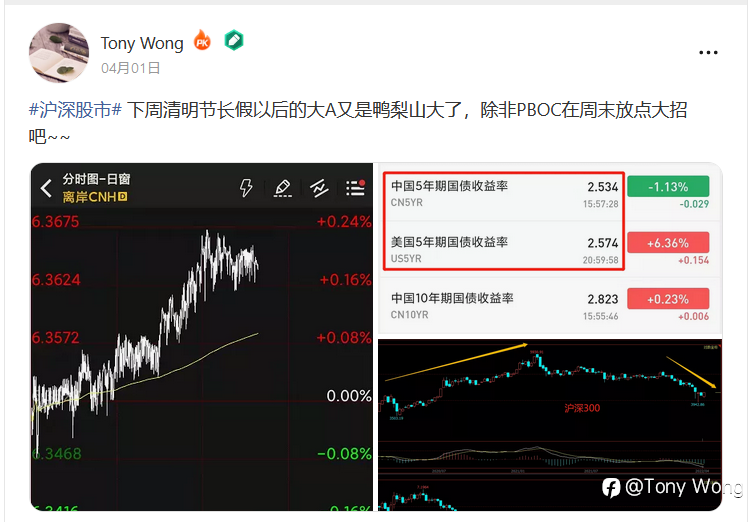
Task: Click the 离岸CNH ticker label
Action: pyautogui.click(x=94, y=197)
